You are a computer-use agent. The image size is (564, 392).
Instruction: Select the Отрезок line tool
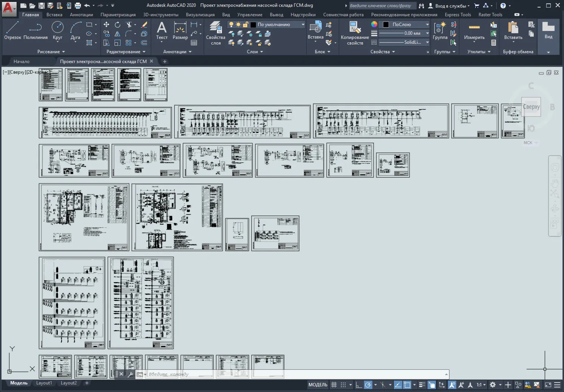click(x=12, y=30)
